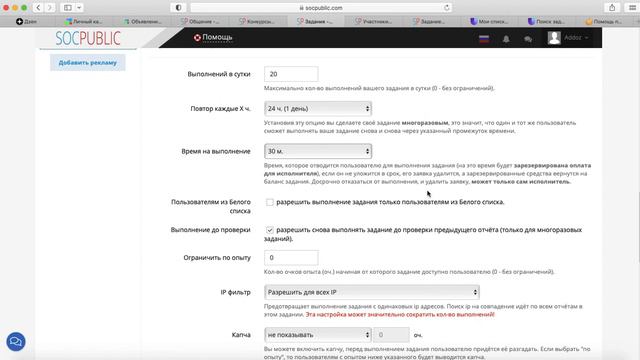Open the Капча dropdown
The image size is (640, 360).
(x=318, y=335)
